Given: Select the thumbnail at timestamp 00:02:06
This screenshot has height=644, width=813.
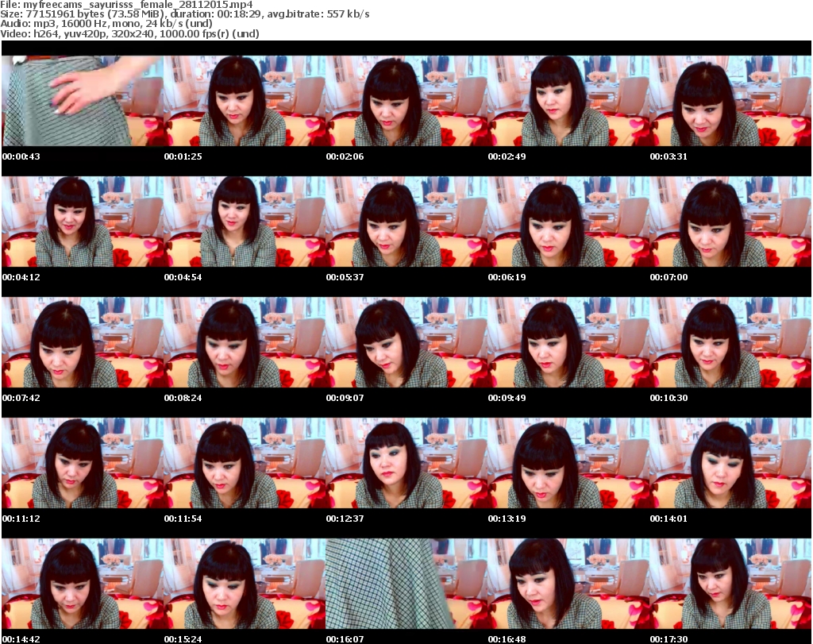Looking at the screenshot, I should (406, 101).
